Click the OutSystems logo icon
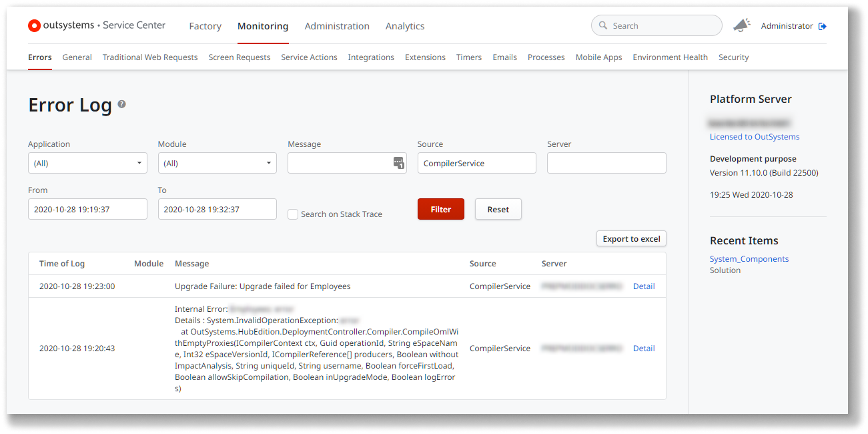868x434 pixels. 34,25
